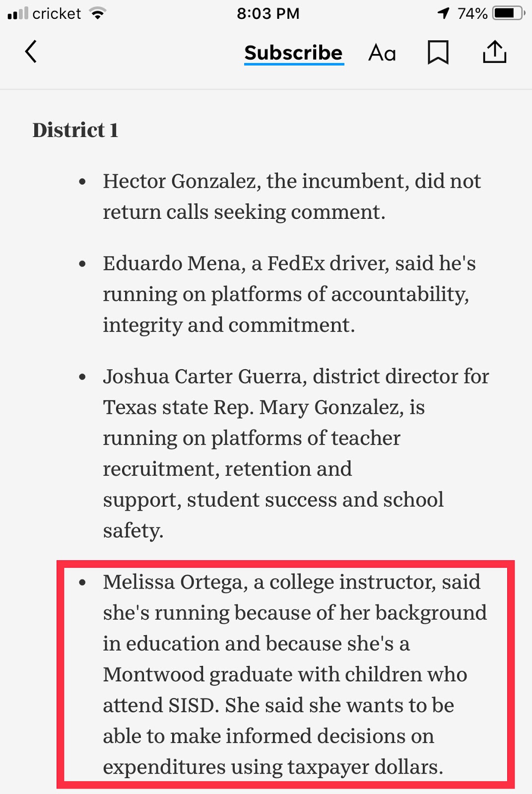Bookmark this article

click(438, 53)
